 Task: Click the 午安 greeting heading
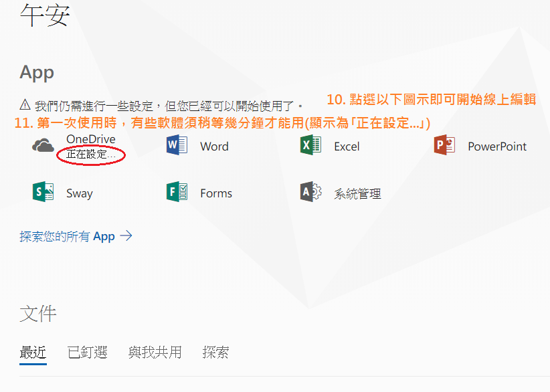(45, 15)
